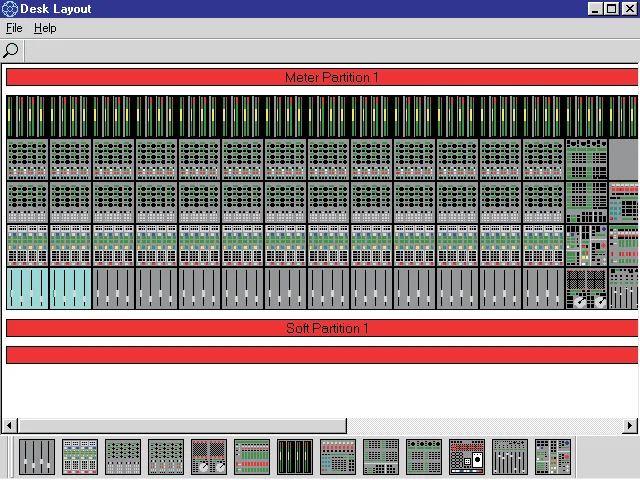The image size is (640, 480).
Task: Open the File menu
Action: click(14, 28)
